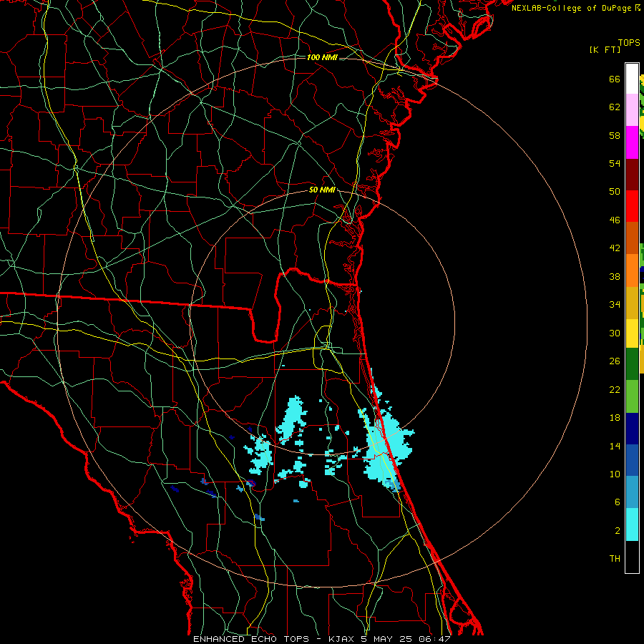Viewport: 644px width, 644px height.
Task: Click the KJAX station identifier in footer
Action: [x=343, y=639]
